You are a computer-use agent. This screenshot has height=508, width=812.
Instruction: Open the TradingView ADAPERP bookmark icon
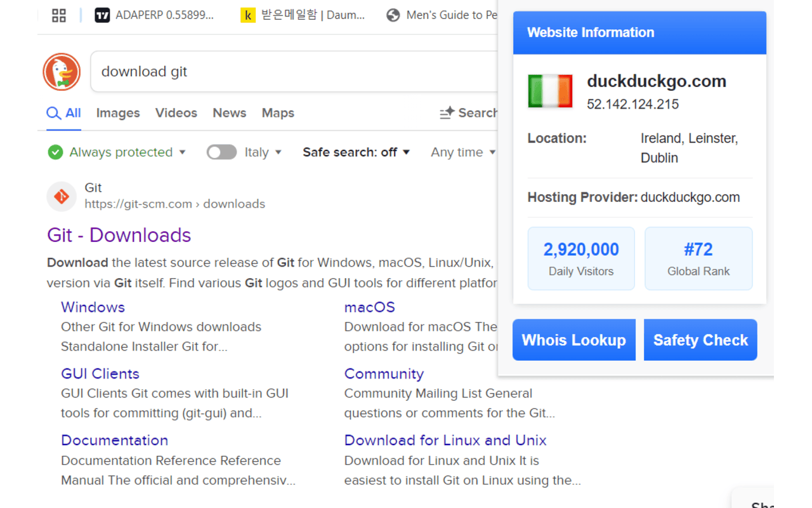102,15
